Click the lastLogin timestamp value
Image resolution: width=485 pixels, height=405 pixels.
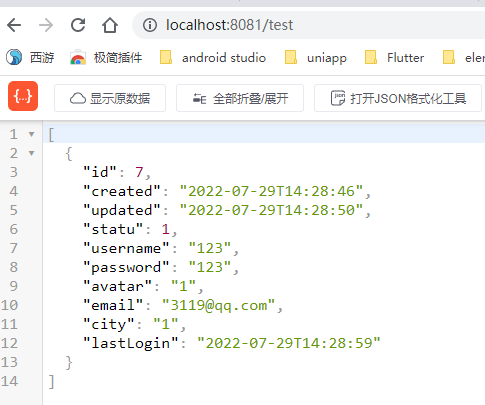(289, 343)
